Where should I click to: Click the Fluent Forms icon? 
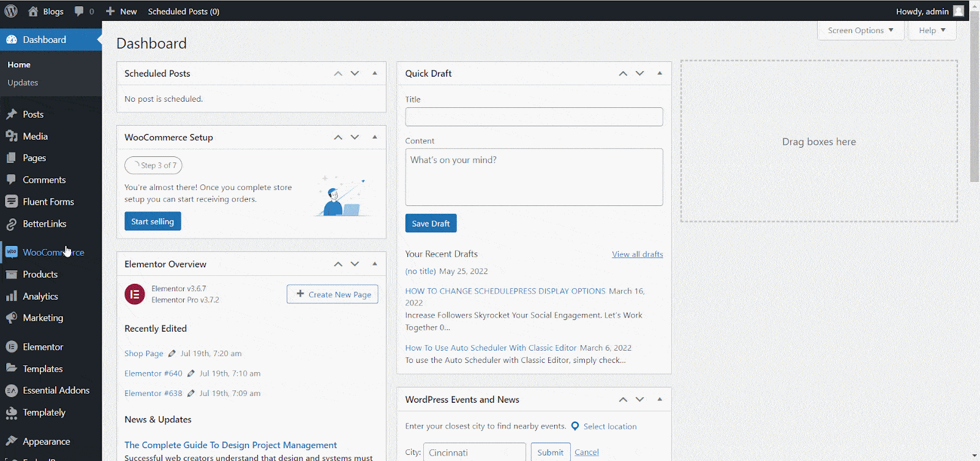click(x=11, y=202)
